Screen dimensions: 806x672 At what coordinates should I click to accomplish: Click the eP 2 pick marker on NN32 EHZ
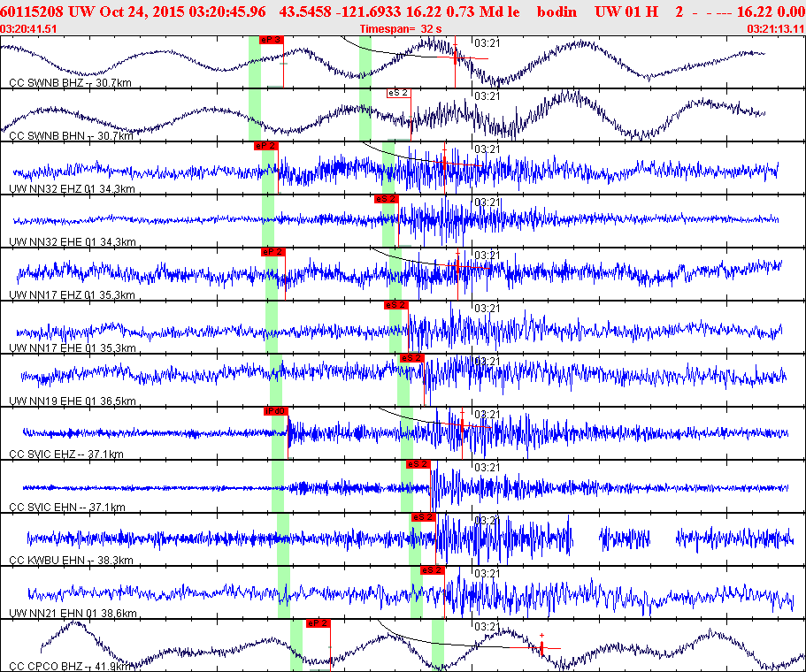click(x=265, y=146)
